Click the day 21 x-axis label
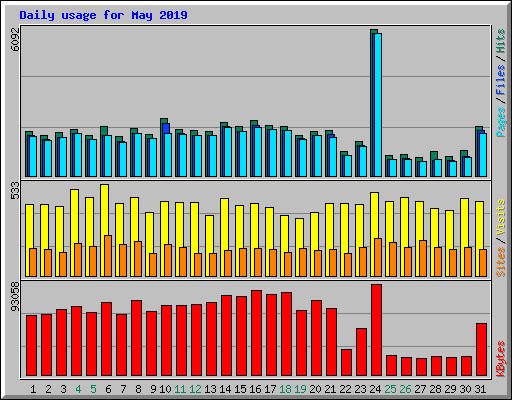 [x=330, y=389]
